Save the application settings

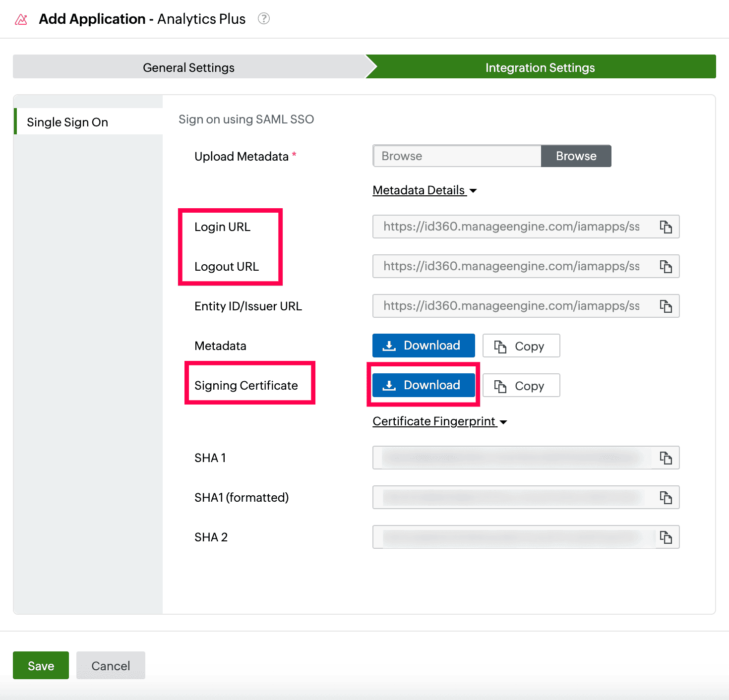tap(41, 665)
